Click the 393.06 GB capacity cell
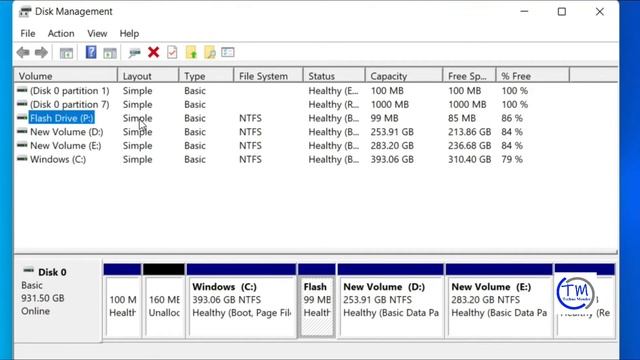 [x=392, y=159]
